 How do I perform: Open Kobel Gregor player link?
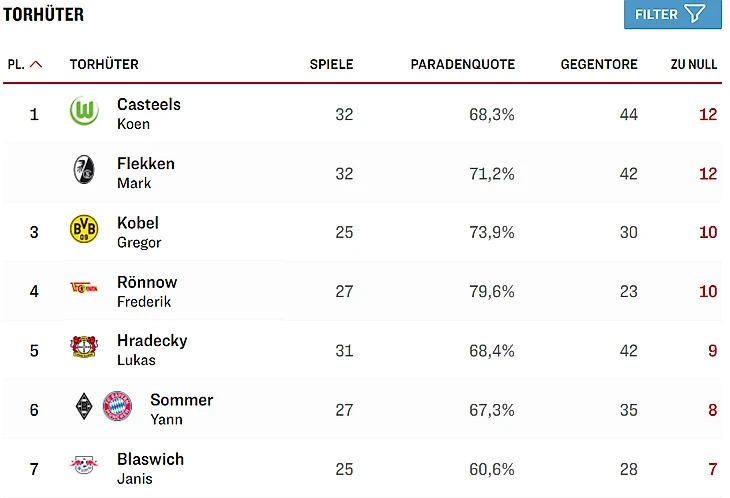point(138,231)
